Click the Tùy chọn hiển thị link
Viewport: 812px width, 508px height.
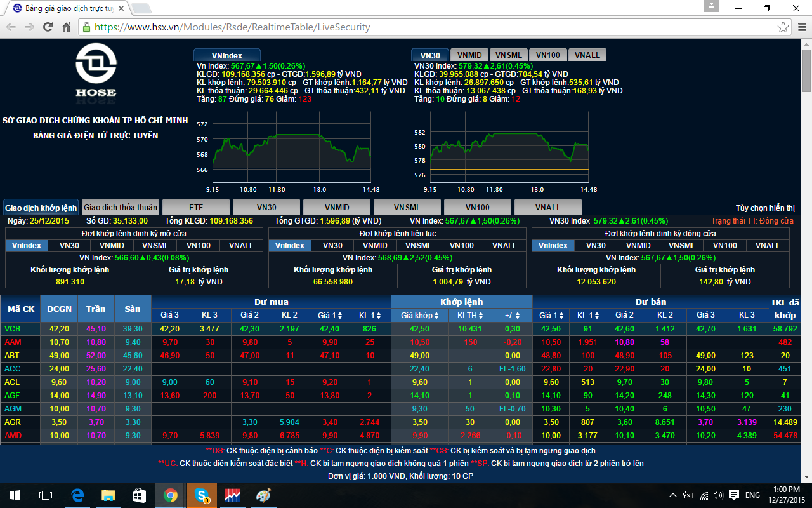pos(764,208)
